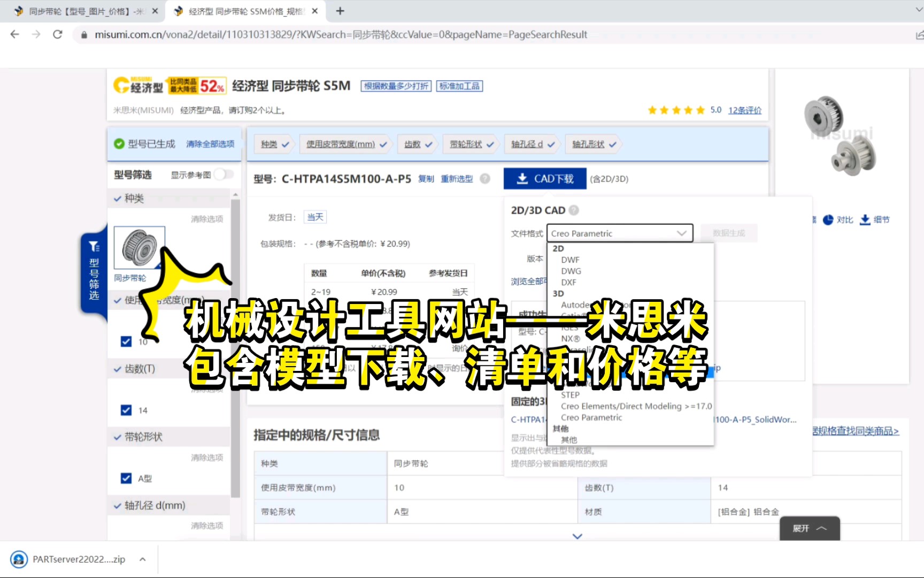
Task: Uncheck the tooth count 14 checkbox
Action: tap(126, 410)
